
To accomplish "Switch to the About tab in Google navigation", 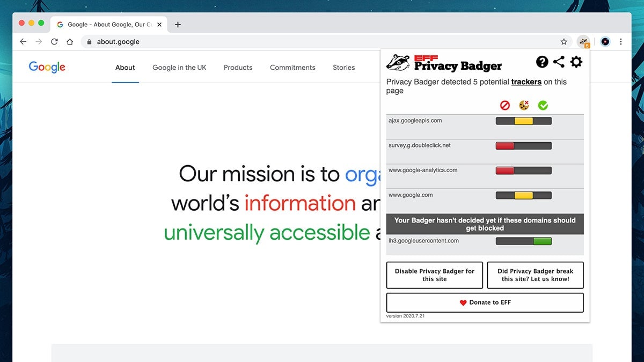I will tap(125, 67).
